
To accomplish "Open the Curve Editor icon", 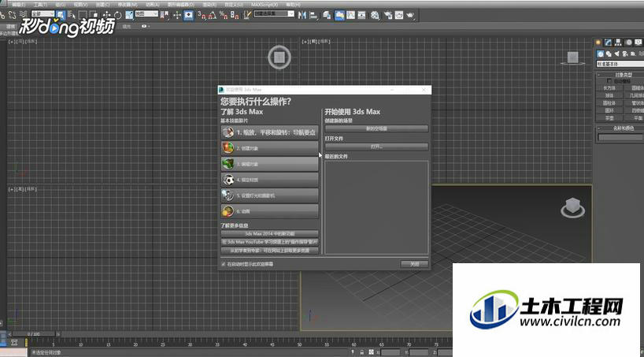I will 351,15.
